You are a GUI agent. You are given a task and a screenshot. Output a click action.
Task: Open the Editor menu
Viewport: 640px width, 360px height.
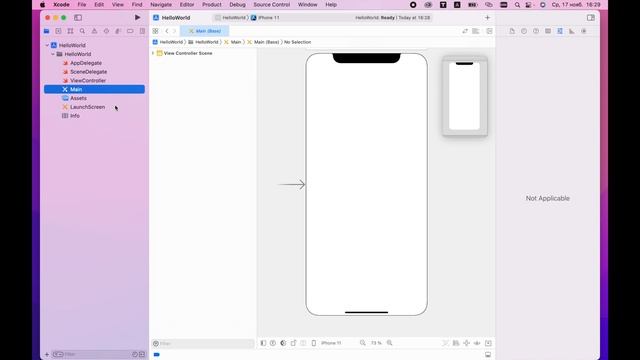pyautogui.click(x=187, y=4)
